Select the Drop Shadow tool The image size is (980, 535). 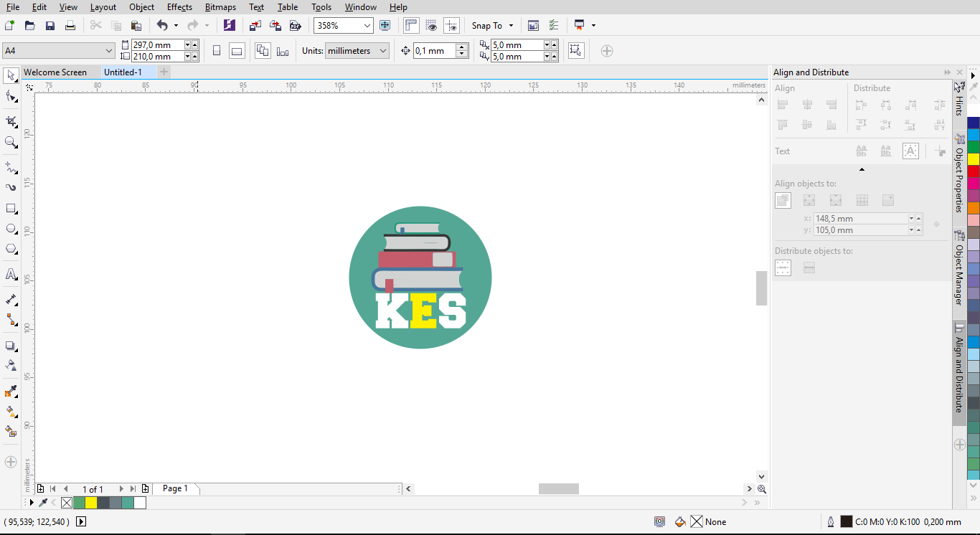click(x=11, y=346)
